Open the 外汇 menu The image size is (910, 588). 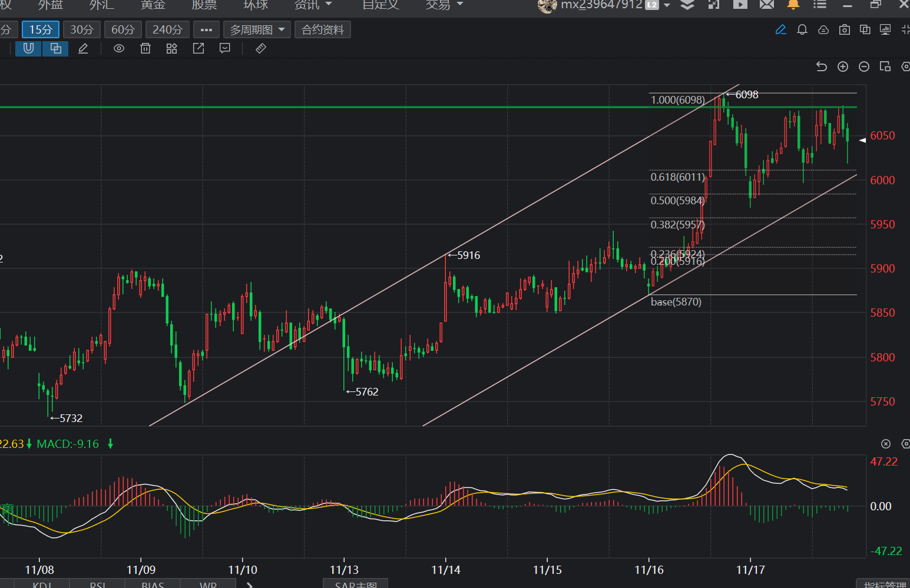pos(102,5)
